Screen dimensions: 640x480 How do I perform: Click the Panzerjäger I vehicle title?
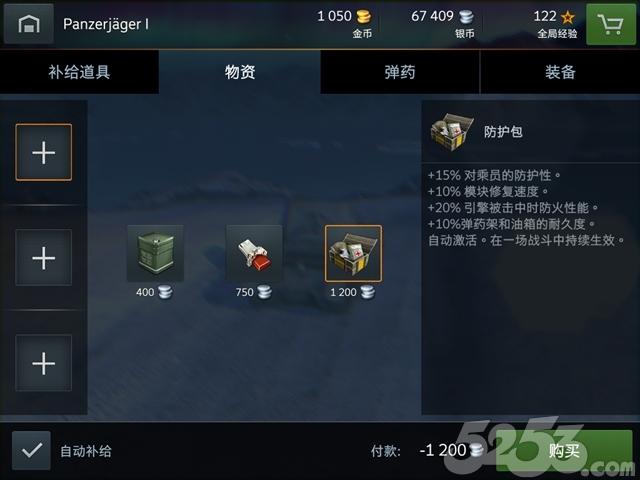[x=106, y=24]
